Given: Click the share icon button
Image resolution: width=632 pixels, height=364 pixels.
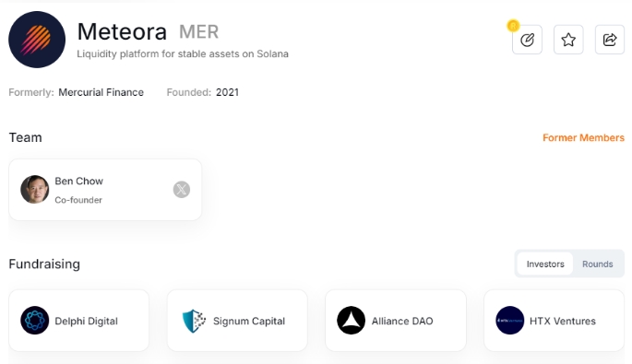Looking at the screenshot, I should pos(610,40).
